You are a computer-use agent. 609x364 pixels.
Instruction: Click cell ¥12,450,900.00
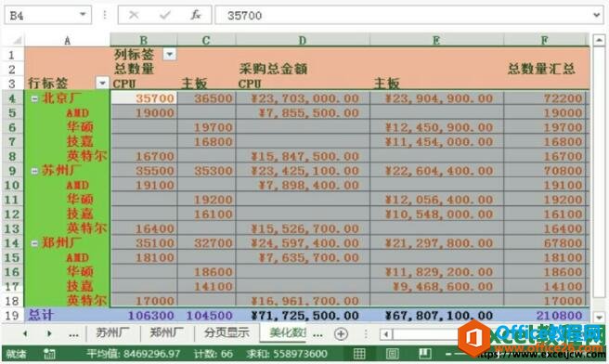436,127
